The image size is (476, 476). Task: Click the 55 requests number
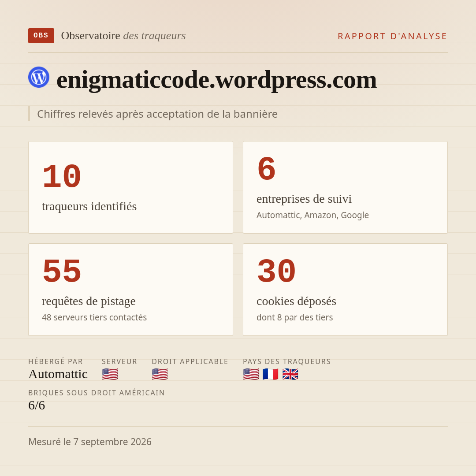(x=62, y=271)
